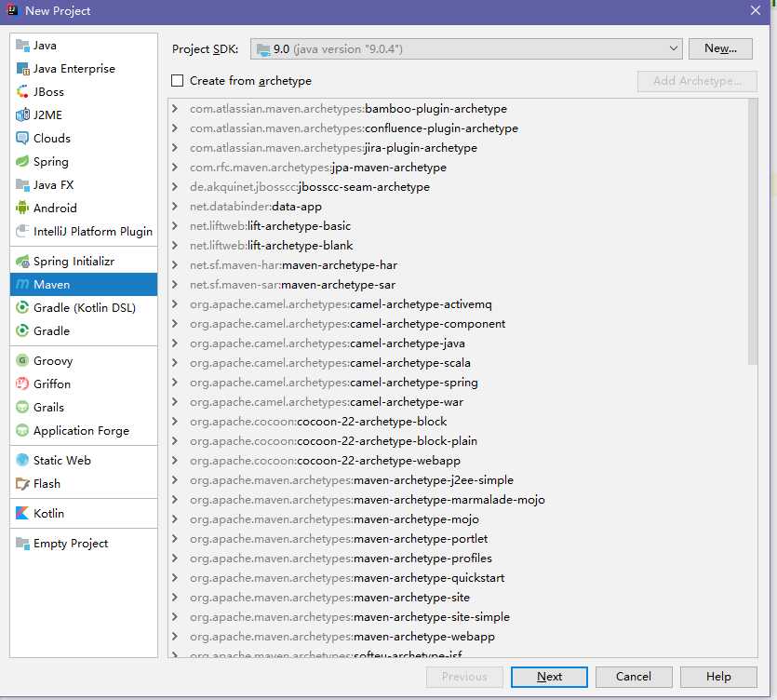Expand jbosscc-seam-archetype node

tap(175, 187)
